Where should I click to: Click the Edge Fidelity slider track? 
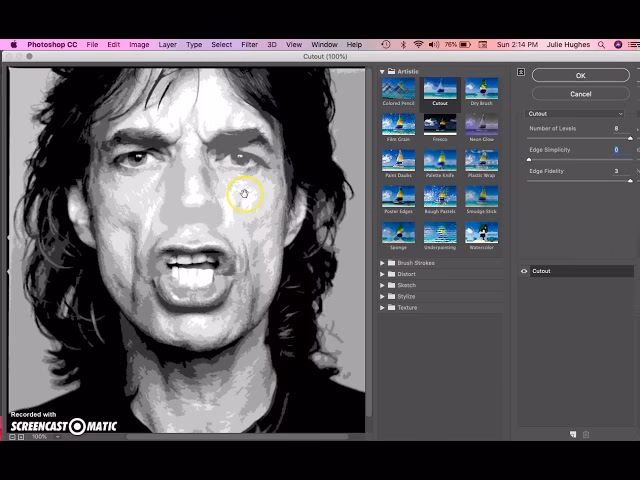click(580, 181)
